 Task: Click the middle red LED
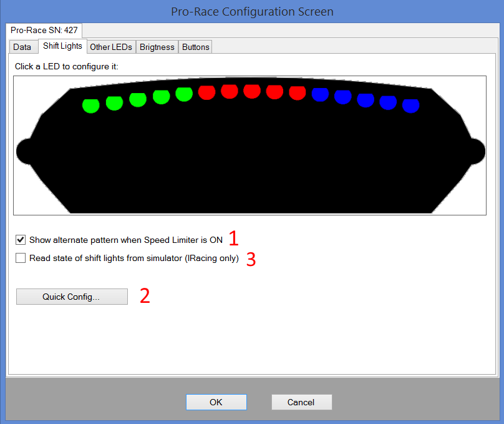pos(252,91)
